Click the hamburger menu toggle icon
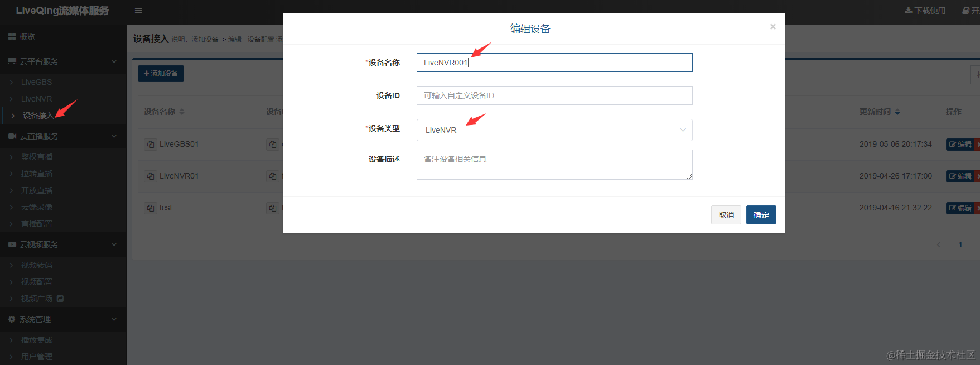 138,11
